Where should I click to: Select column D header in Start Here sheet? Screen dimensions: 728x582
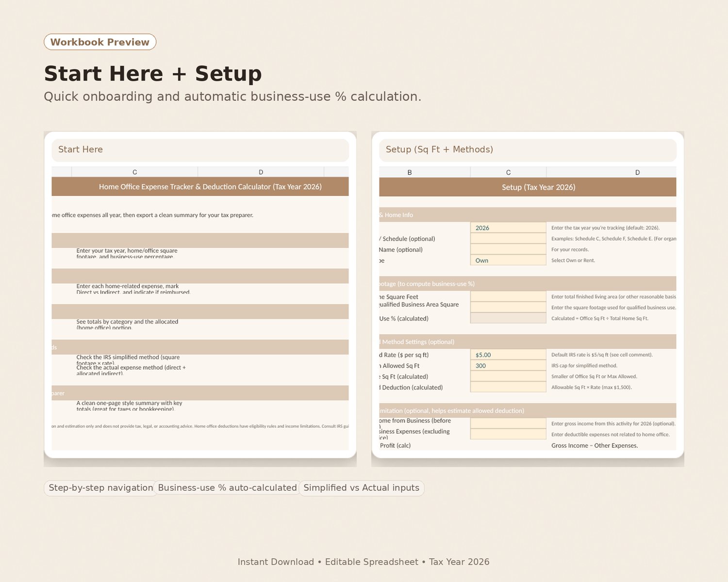tap(261, 172)
